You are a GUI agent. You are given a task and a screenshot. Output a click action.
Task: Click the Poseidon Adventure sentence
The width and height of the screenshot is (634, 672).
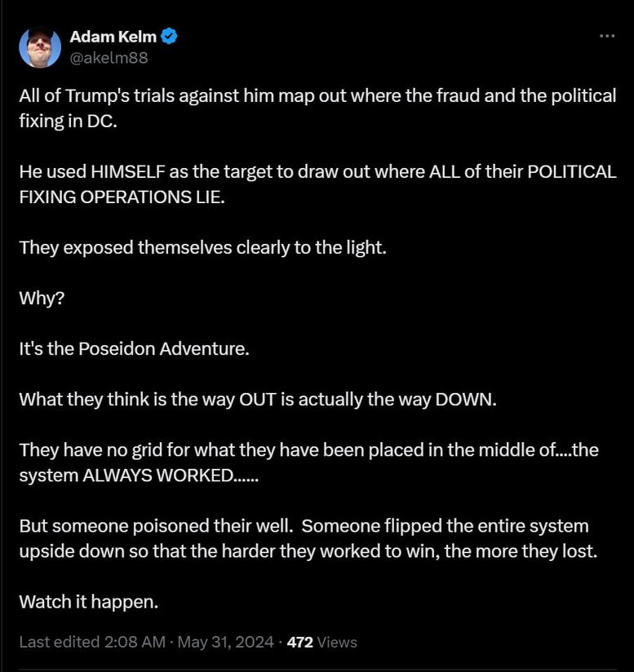(134, 348)
